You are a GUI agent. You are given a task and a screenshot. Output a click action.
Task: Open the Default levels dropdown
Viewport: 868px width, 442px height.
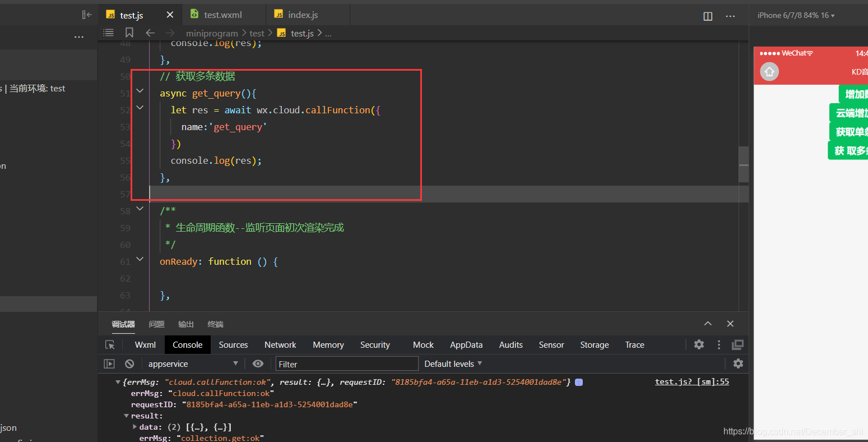(453, 363)
